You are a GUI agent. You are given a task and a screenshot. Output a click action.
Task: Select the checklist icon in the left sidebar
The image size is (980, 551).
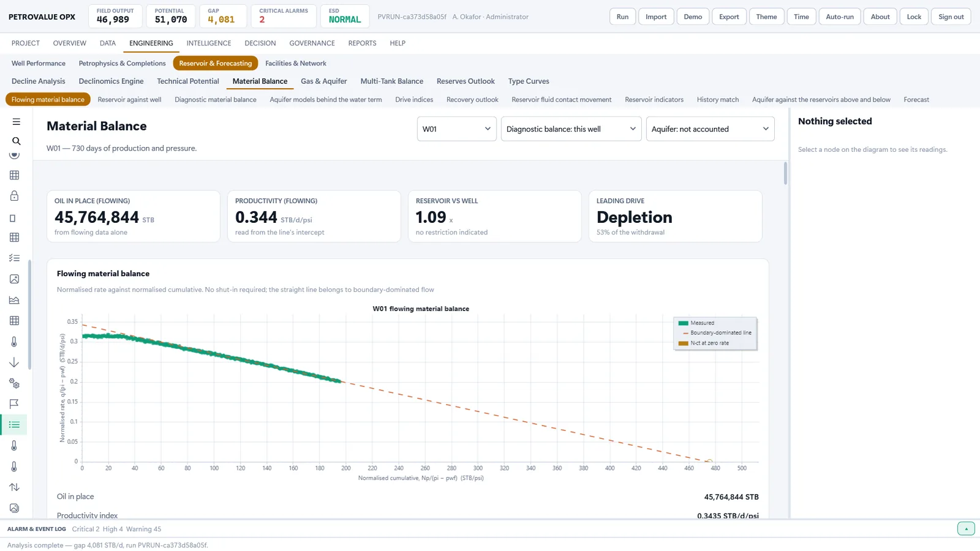click(14, 258)
